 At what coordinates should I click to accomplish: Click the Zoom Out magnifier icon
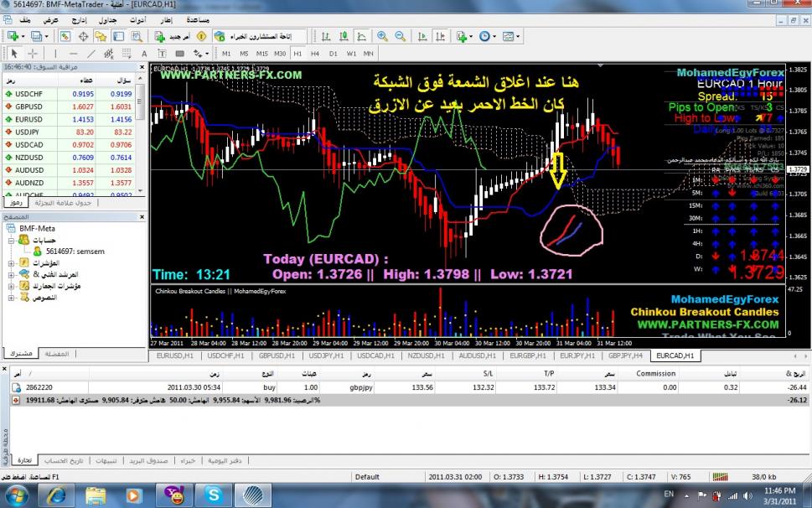400,37
